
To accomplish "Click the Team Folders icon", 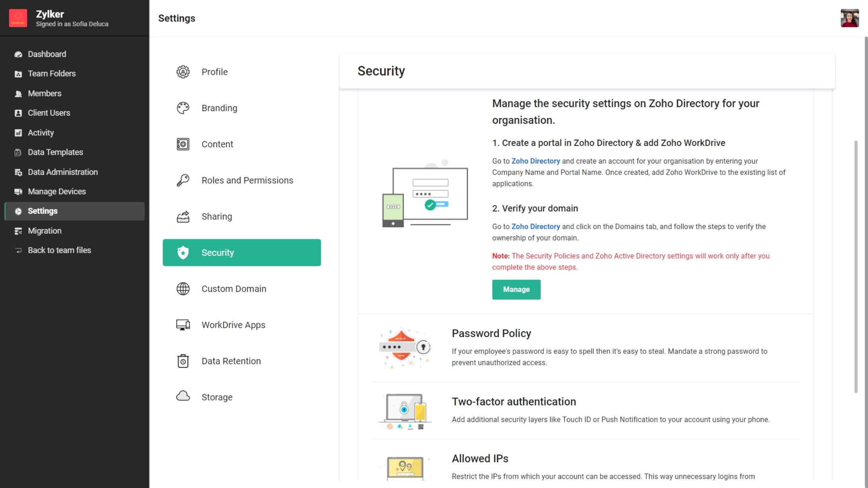I will pyautogui.click(x=18, y=74).
